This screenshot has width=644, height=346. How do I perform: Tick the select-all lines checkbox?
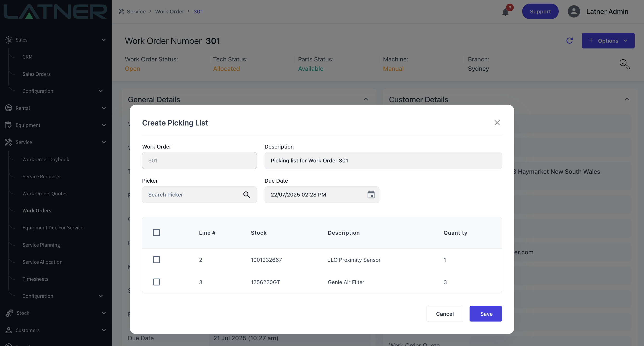click(x=156, y=233)
